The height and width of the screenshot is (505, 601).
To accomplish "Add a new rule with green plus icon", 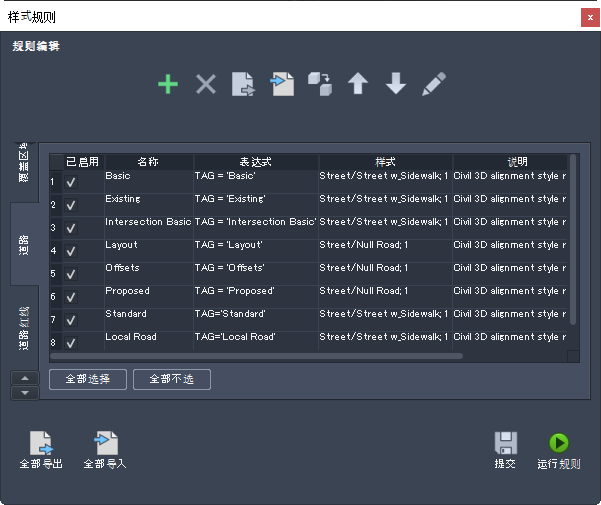I will [x=168, y=84].
